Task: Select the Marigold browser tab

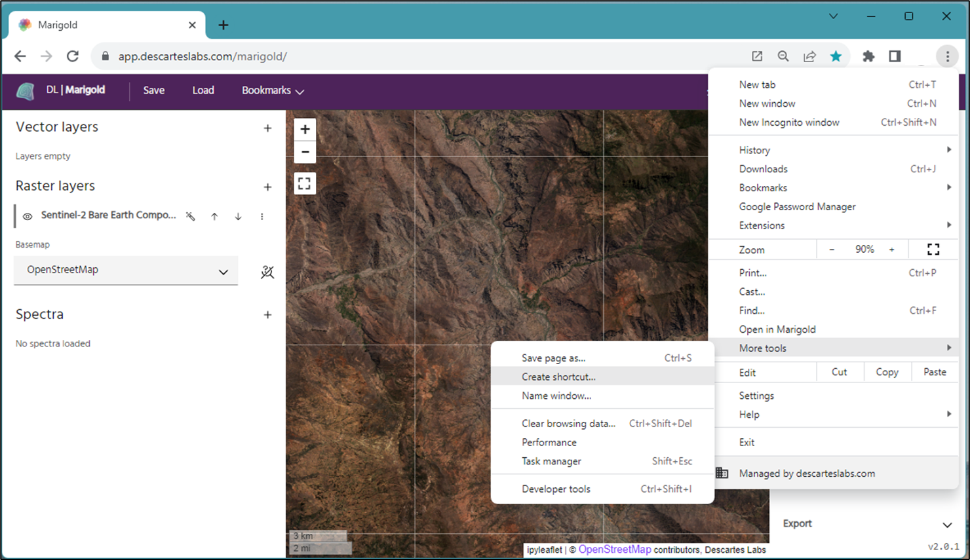Action: tap(107, 25)
